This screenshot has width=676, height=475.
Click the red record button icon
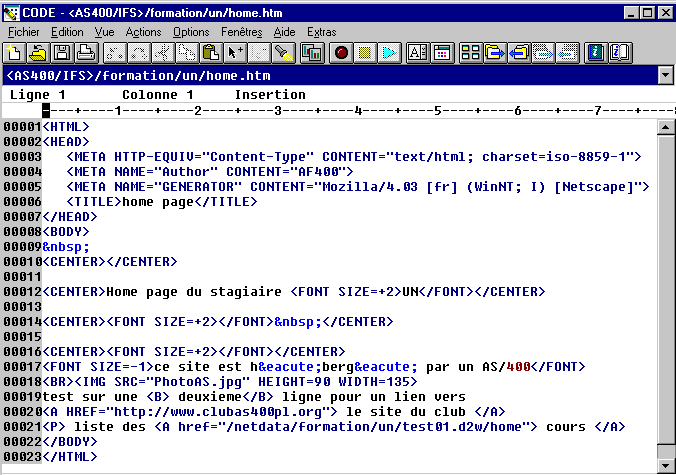click(x=341, y=52)
